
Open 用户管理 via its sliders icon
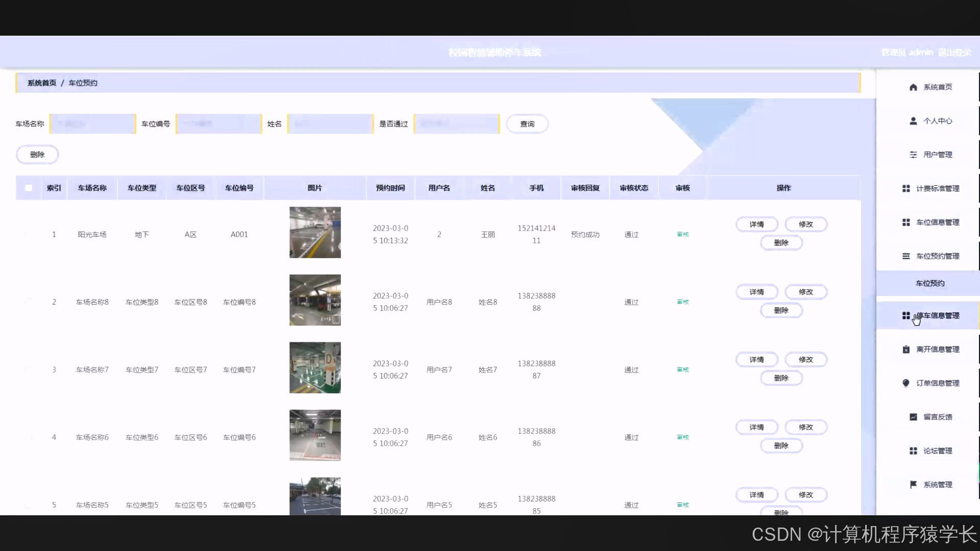click(x=913, y=155)
